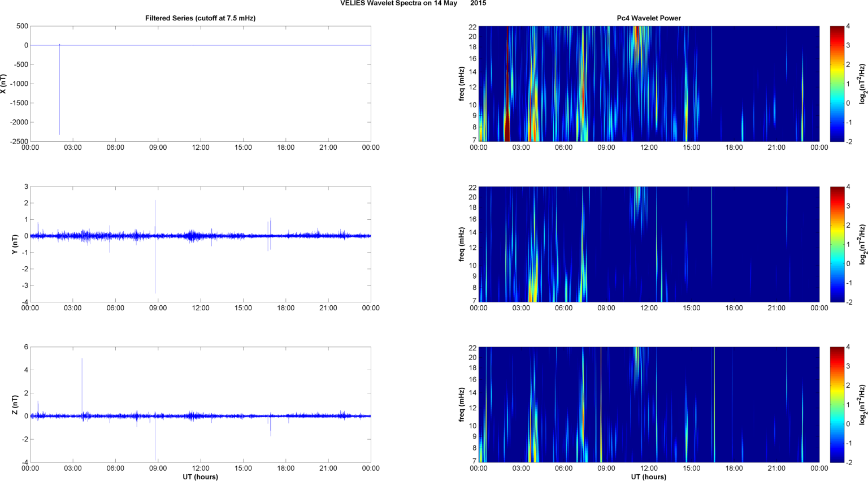Click 21:00 tick under the bottom spectrogram

[776, 469]
